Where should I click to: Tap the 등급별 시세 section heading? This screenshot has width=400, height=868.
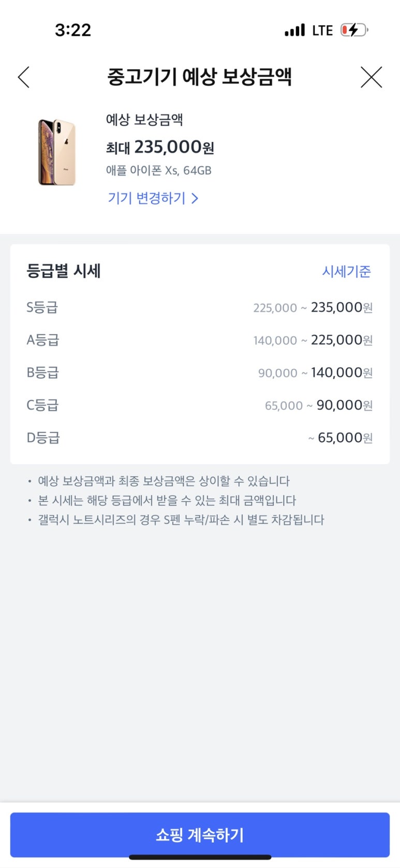(64, 271)
